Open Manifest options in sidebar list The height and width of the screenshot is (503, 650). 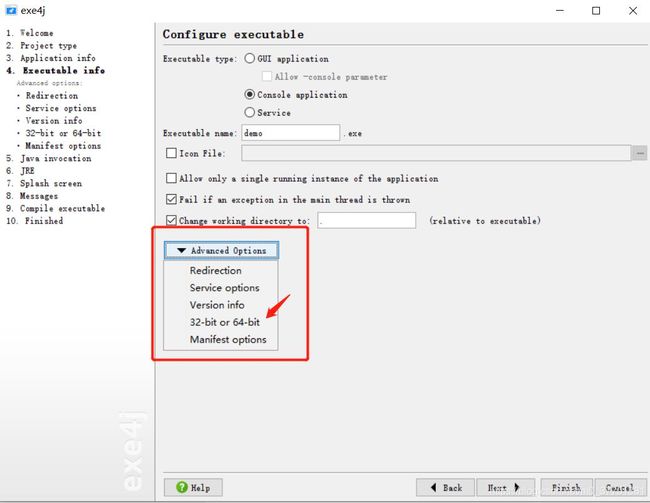[x=63, y=146]
